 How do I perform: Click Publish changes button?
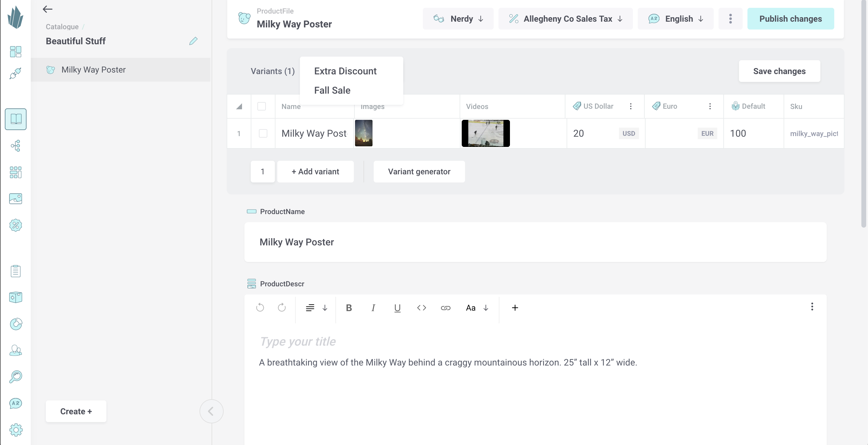pos(791,19)
